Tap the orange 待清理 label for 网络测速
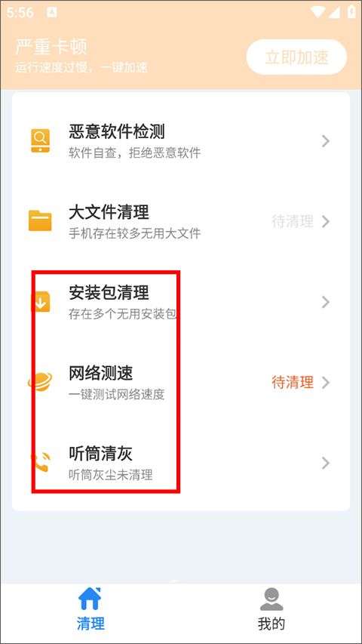362x644 pixels. [x=293, y=382]
